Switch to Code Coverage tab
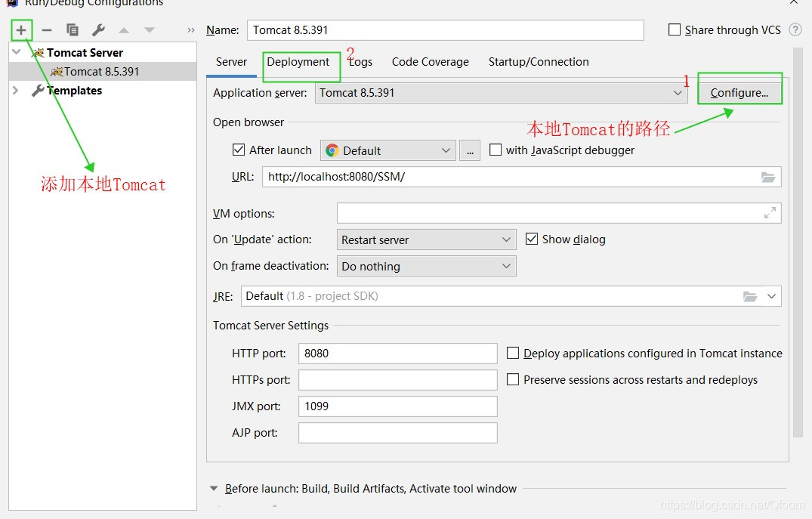812x519 pixels. pos(431,62)
